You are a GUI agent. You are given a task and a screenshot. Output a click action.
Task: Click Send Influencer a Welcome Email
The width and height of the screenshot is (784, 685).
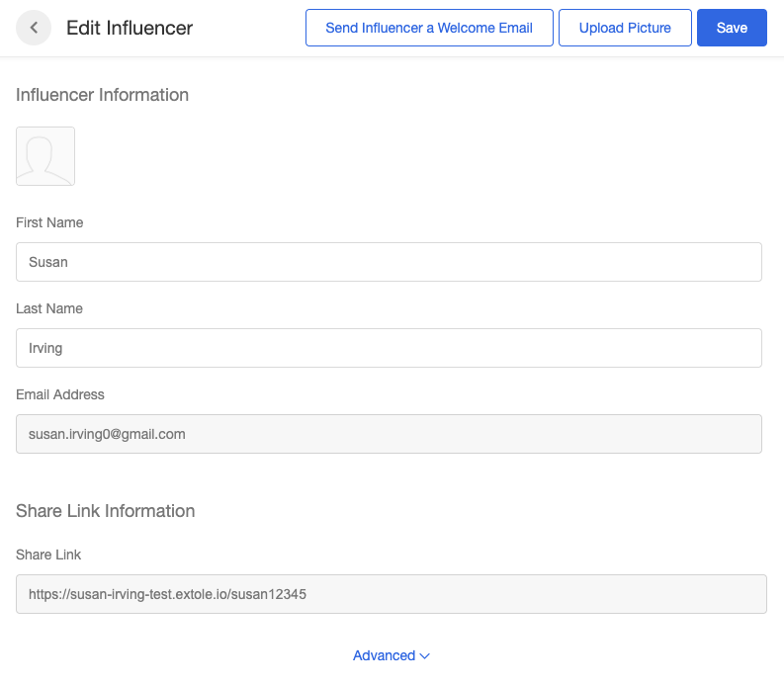pos(429,28)
